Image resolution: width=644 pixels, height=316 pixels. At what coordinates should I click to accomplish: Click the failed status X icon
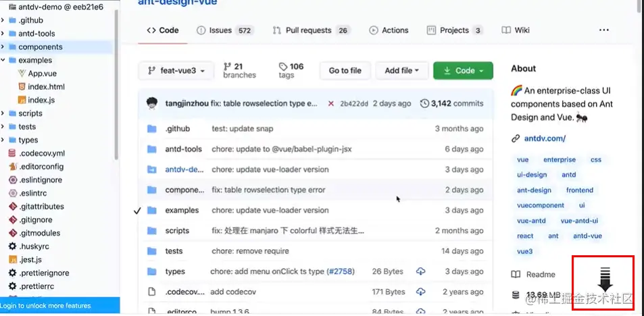tap(330, 104)
